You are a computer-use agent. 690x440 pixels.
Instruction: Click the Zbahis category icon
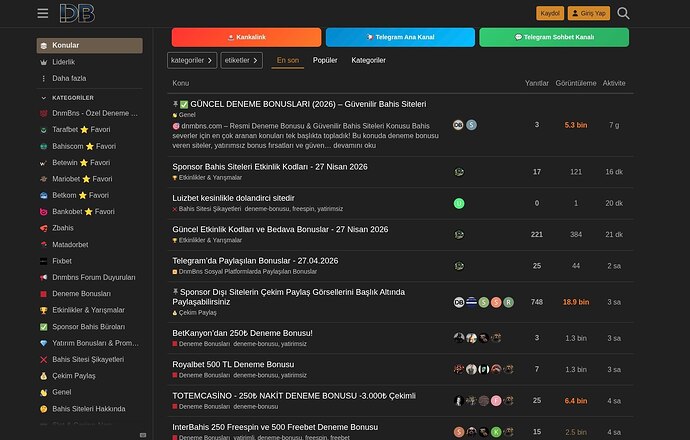[x=44, y=228]
